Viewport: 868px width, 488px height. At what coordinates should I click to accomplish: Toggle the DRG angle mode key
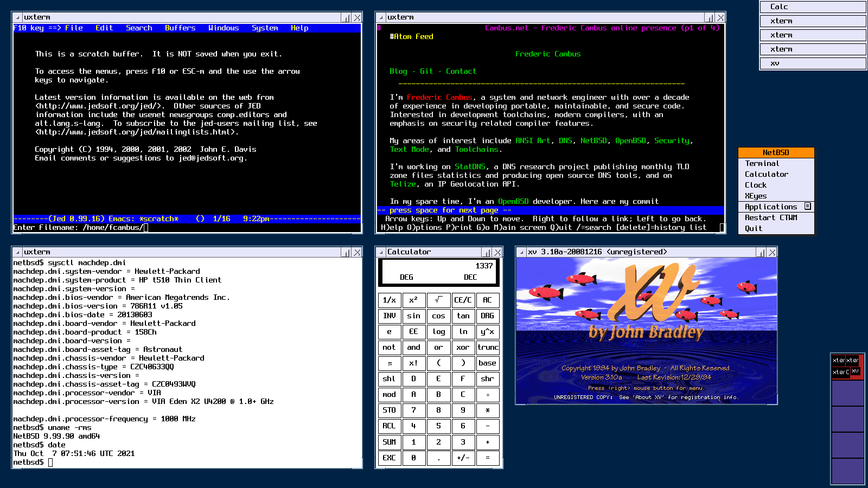(x=488, y=316)
